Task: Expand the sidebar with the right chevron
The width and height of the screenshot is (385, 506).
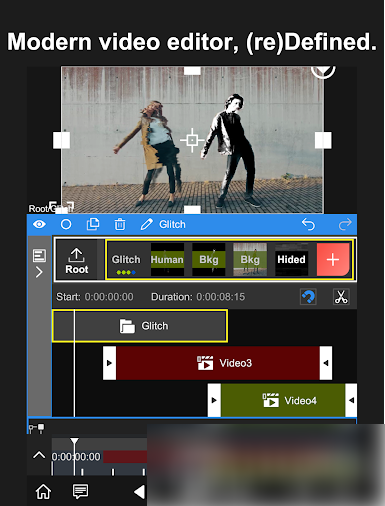Action: 39,272
